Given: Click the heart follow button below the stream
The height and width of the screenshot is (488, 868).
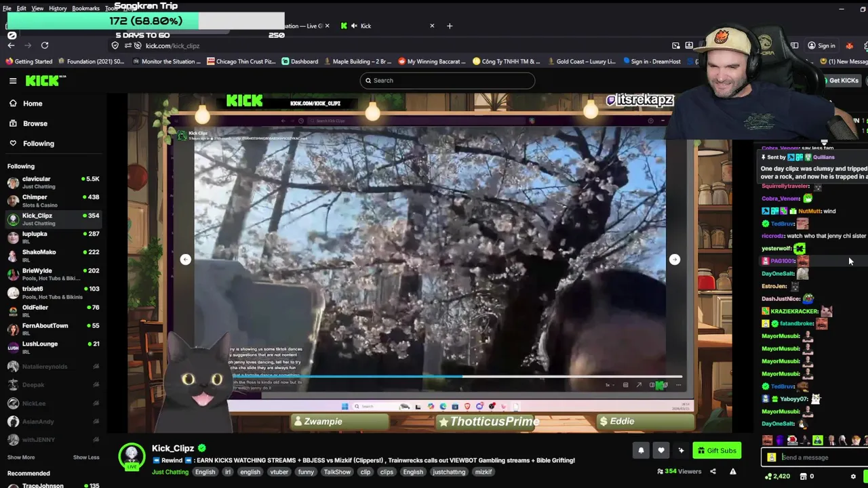Looking at the screenshot, I should click(661, 450).
